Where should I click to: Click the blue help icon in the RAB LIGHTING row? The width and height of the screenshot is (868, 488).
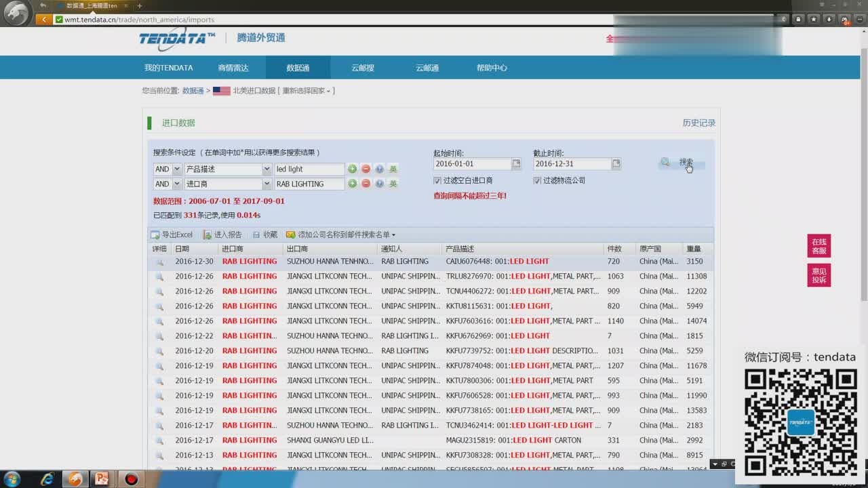379,184
